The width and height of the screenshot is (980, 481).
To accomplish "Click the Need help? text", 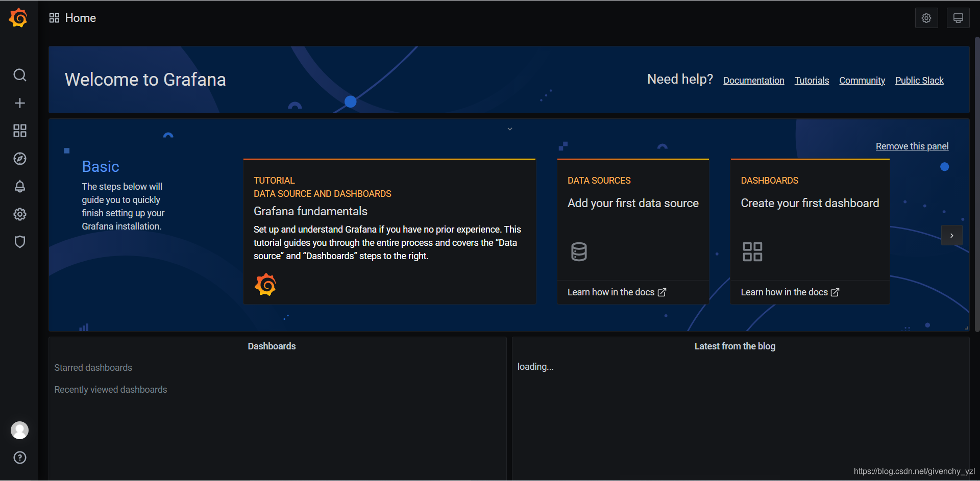I will pyautogui.click(x=680, y=79).
